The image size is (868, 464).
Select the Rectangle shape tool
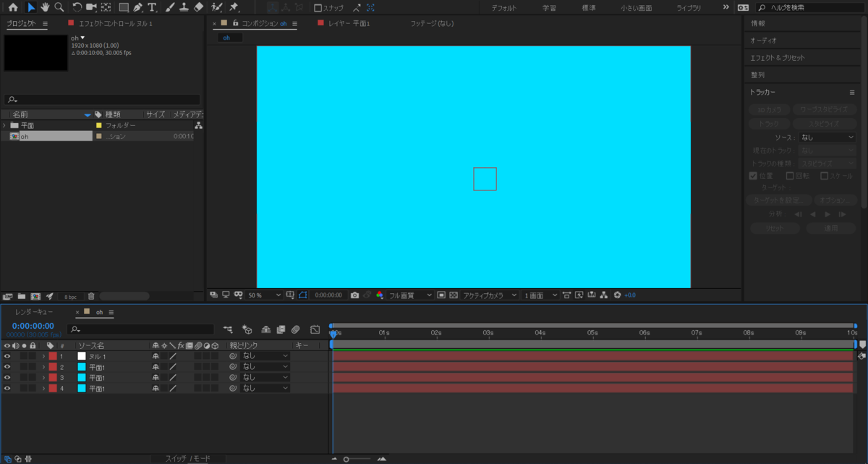124,7
